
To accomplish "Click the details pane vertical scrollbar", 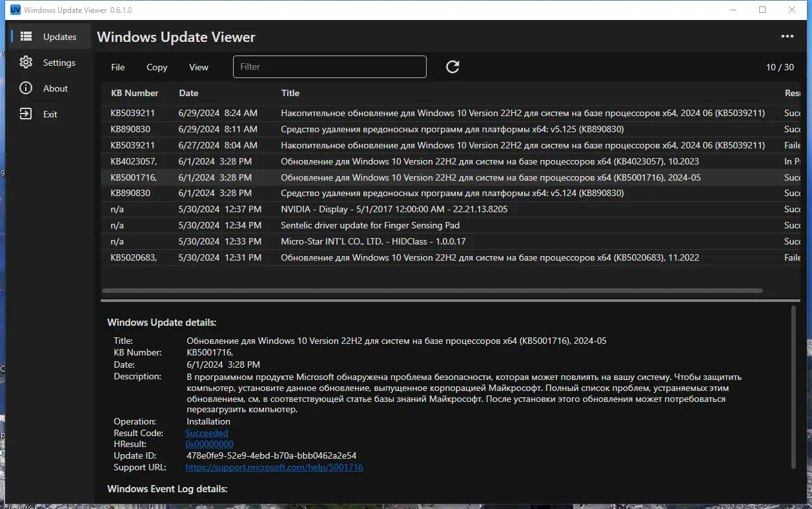I will click(793, 387).
